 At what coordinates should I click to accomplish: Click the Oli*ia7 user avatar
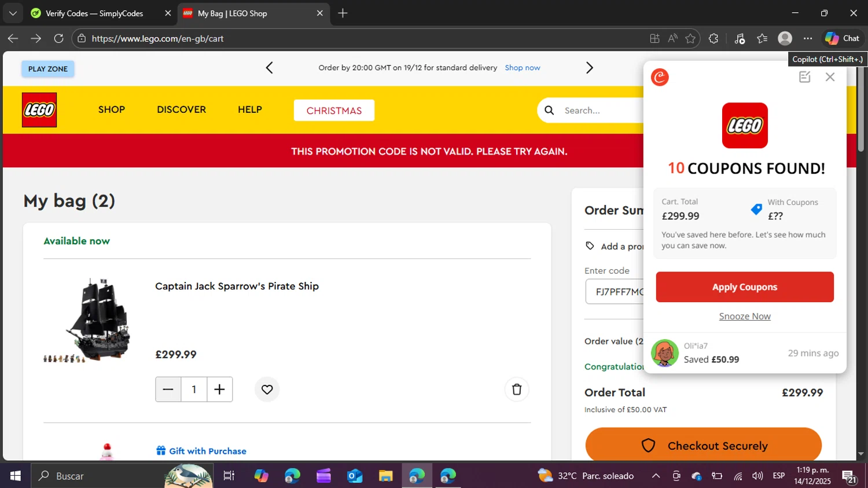click(664, 353)
